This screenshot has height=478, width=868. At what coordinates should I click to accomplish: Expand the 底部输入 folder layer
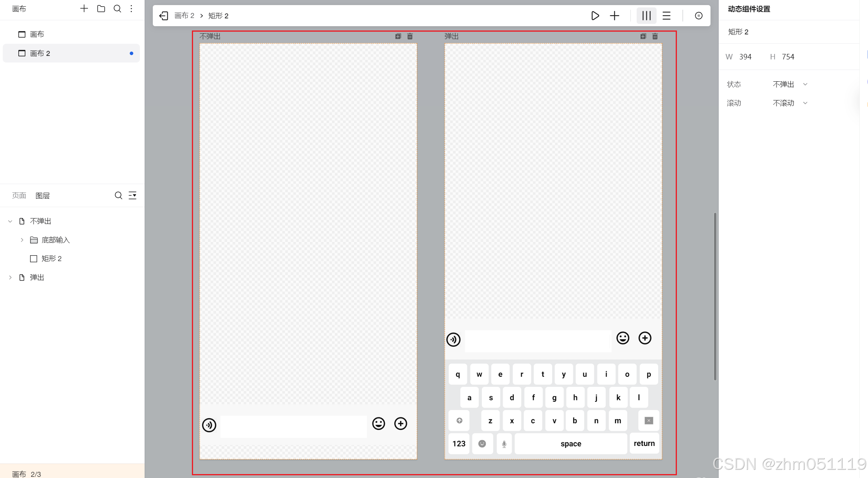22,240
